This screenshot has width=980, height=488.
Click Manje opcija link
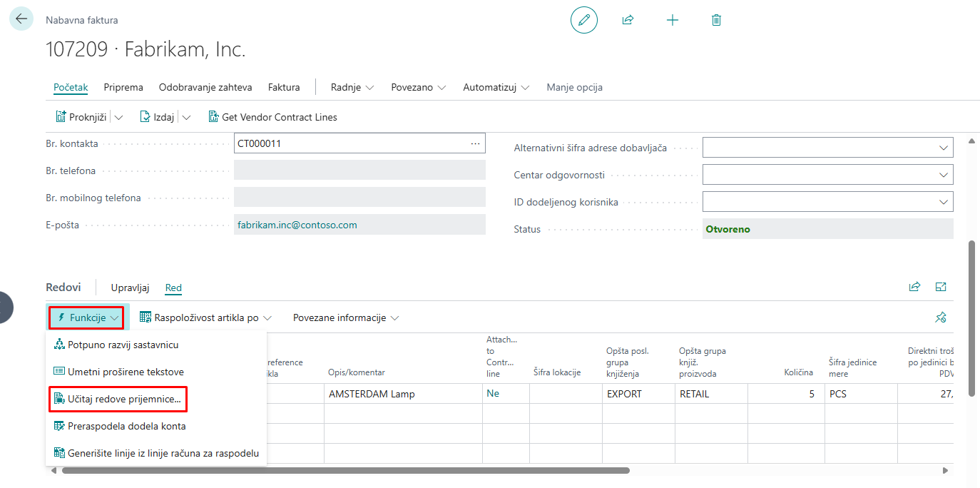574,87
